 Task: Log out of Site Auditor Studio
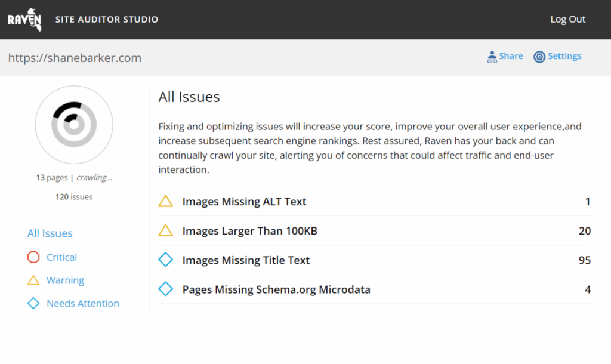[x=567, y=20]
